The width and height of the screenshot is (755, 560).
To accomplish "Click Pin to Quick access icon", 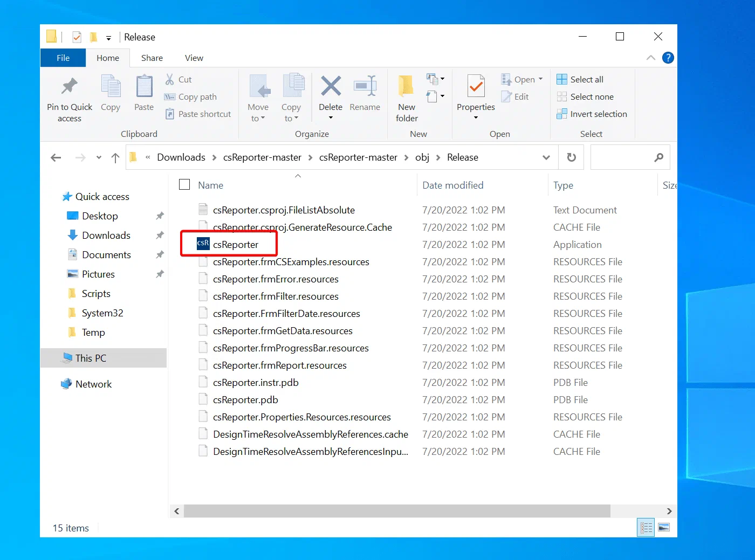I will 70,86.
